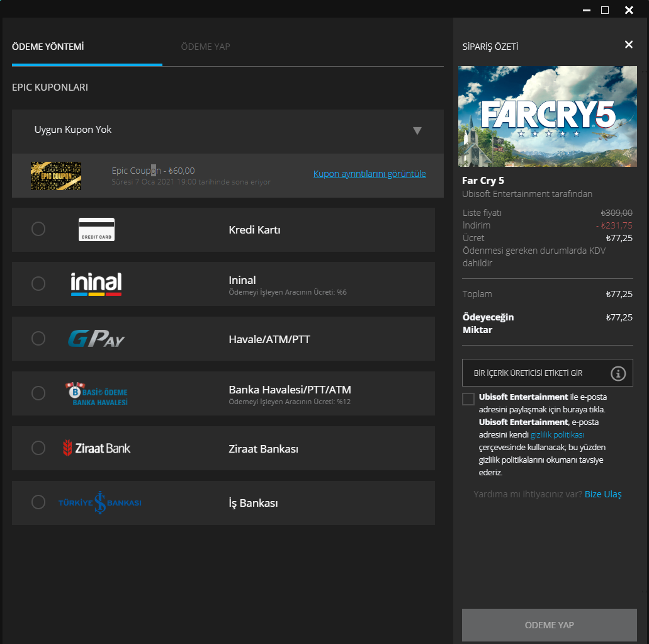Image resolution: width=649 pixels, height=644 pixels.
Task: Expand the Uygun Kupon Yok dropdown arrow
Action: 417,131
